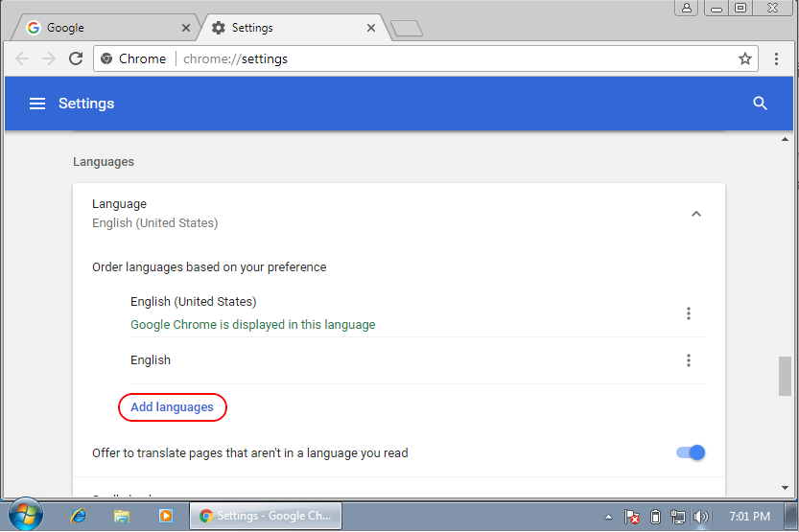Click the 'Languages' section heading
Image resolution: width=799 pixels, height=532 pixels.
pyautogui.click(x=104, y=162)
